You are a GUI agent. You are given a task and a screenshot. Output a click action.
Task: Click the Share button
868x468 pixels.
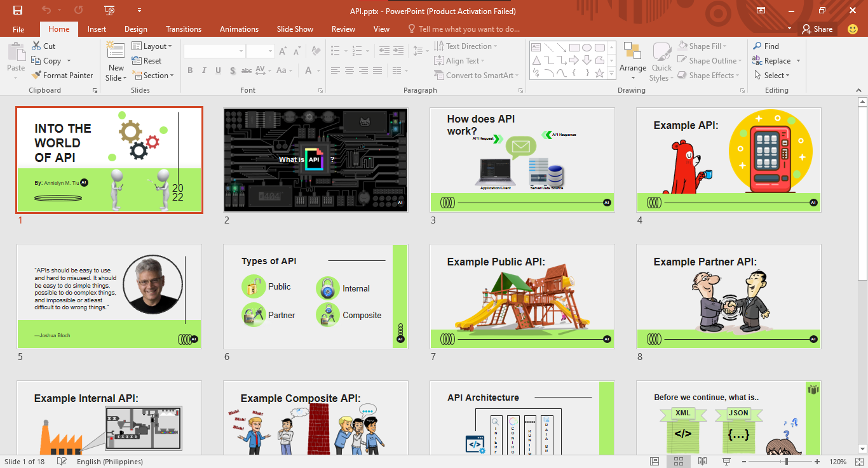coord(817,29)
